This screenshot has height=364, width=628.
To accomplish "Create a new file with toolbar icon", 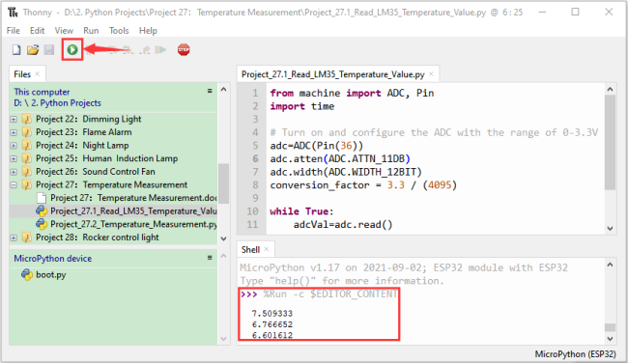I will click(16, 50).
